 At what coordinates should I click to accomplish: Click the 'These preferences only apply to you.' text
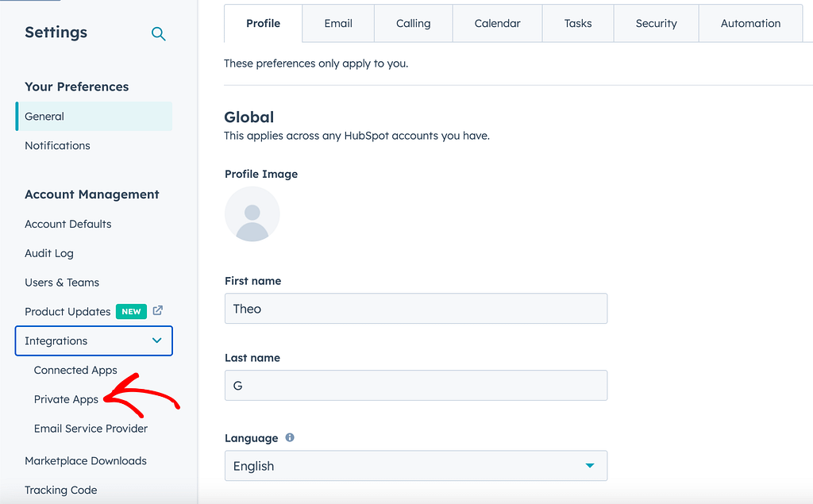316,63
